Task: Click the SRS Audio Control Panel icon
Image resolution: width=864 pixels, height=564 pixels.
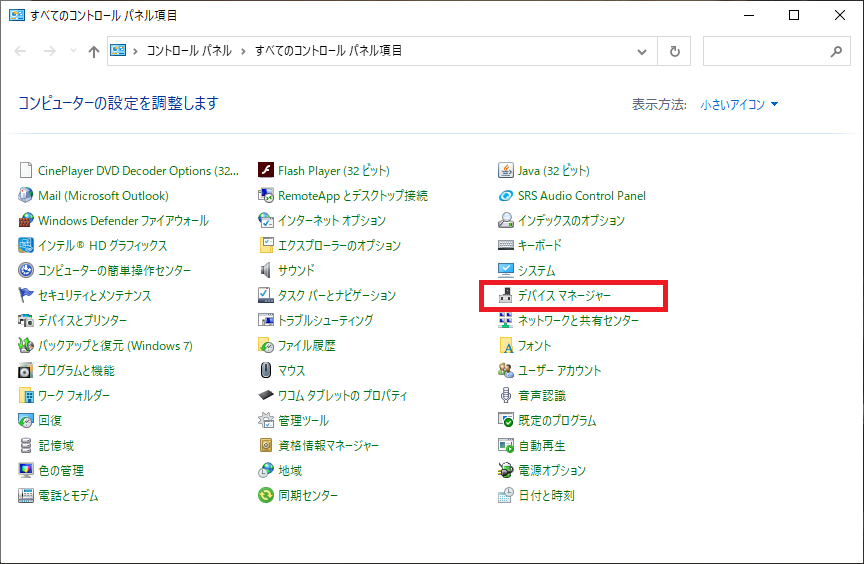Action: point(506,196)
